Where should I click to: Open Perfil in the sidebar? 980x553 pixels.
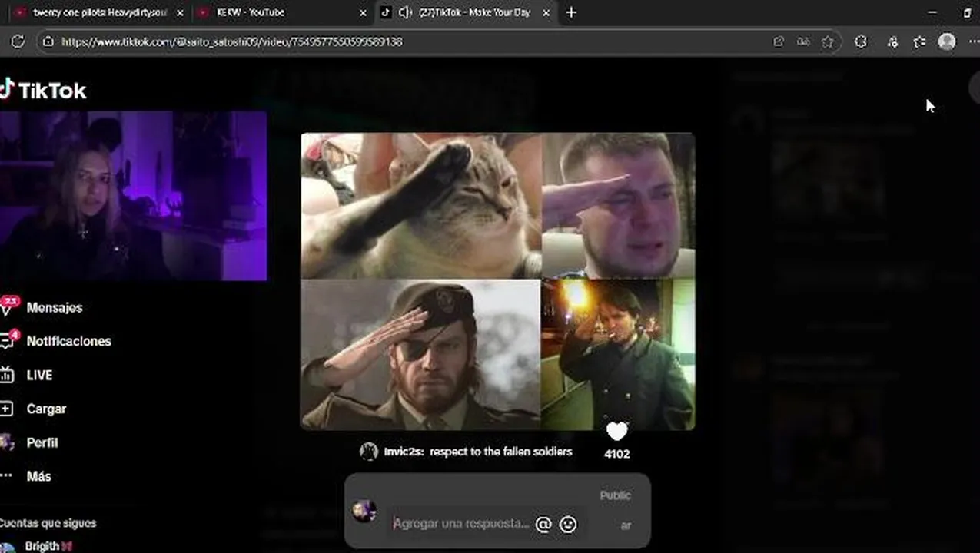[x=42, y=442]
